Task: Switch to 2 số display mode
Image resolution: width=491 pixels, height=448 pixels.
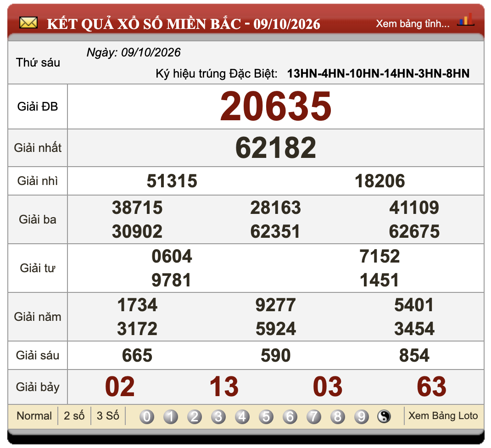Action: pos(74,416)
